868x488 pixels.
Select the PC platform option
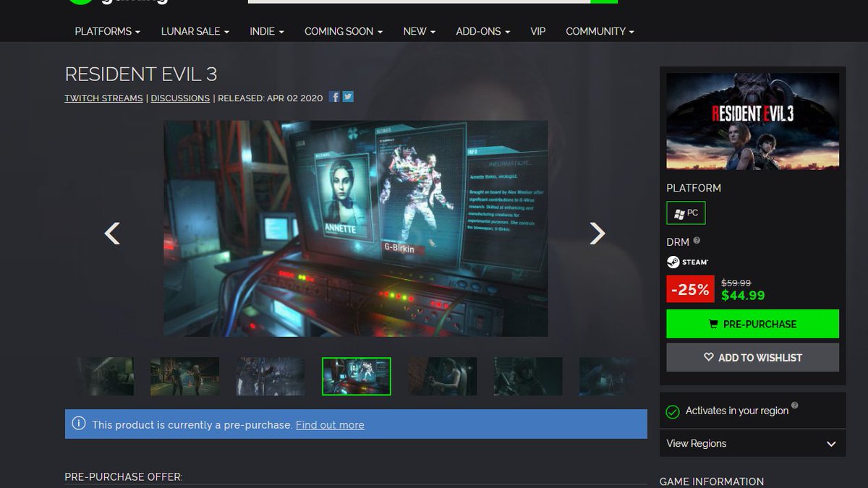pyautogui.click(x=686, y=213)
